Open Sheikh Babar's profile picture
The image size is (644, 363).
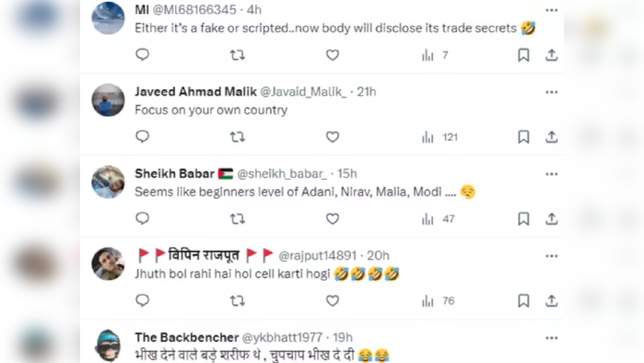[108, 181]
